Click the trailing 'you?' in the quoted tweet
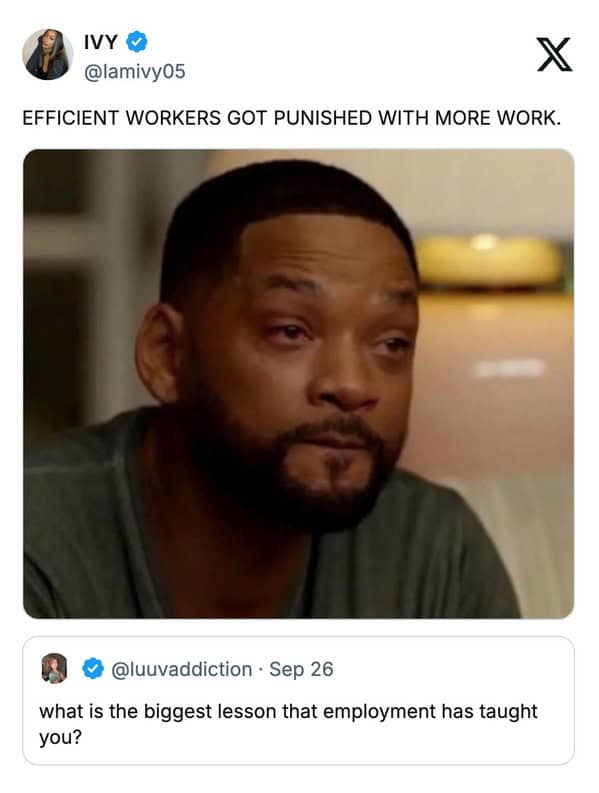599x793 pixels. (x=60, y=738)
